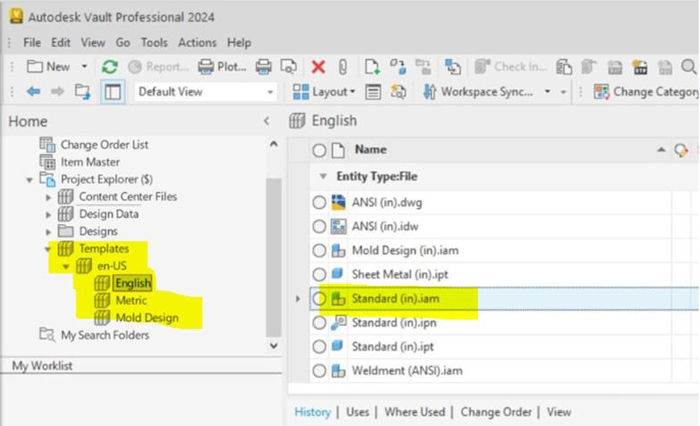Expand the Standard (in).iam row arrow
The image size is (700, 426).
point(298,299)
